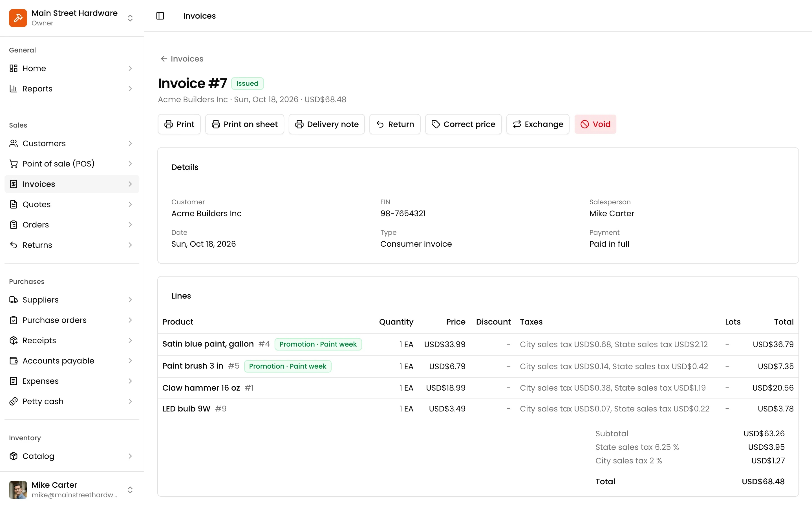Click the Claw hammer 16 oz product

201,388
